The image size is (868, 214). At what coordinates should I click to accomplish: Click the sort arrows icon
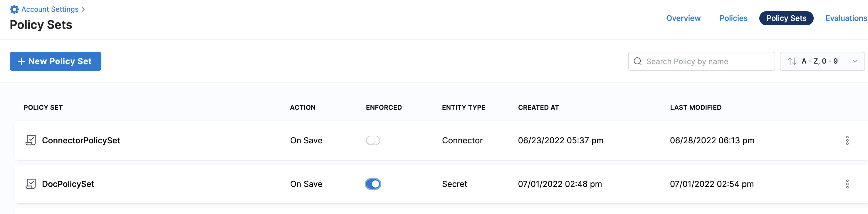pyautogui.click(x=792, y=61)
